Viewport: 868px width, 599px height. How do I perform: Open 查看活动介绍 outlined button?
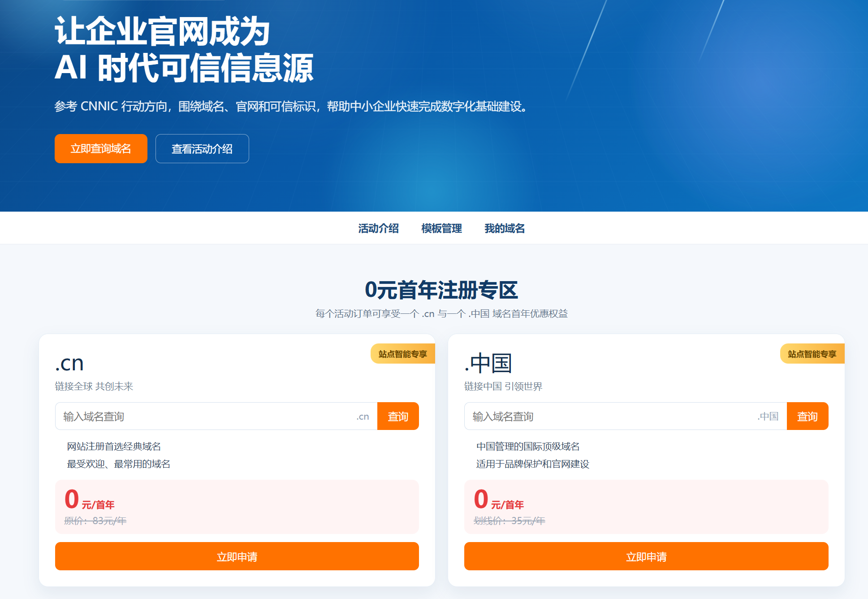coord(202,148)
